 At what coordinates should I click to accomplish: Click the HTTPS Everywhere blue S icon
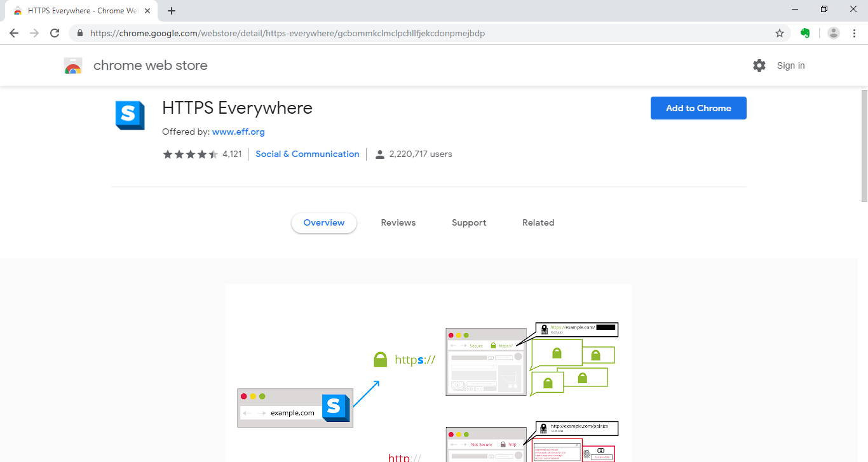[x=130, y=115]
